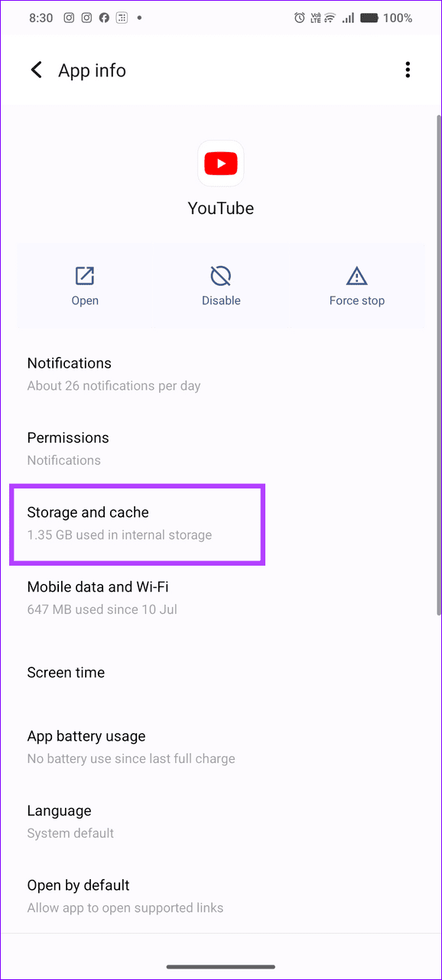Tap the back arrow icon
Viewport: 442px width, 980px height.
[36, 70]
